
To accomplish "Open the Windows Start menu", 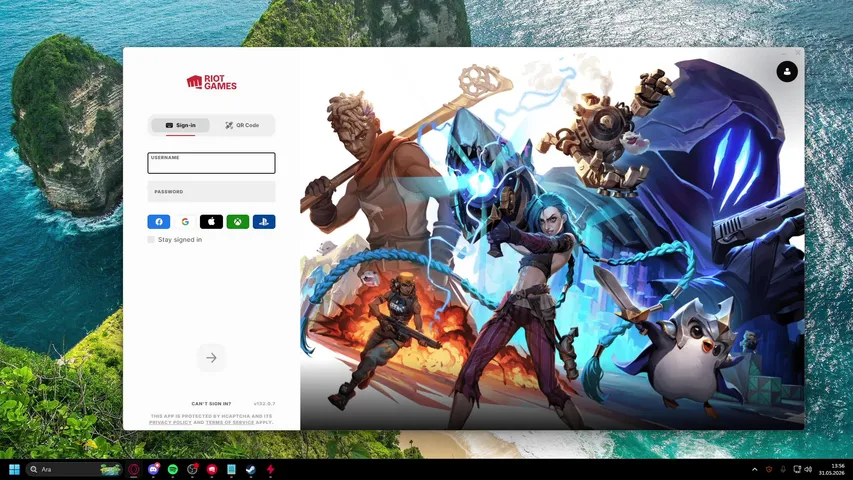I will (15, 469).
